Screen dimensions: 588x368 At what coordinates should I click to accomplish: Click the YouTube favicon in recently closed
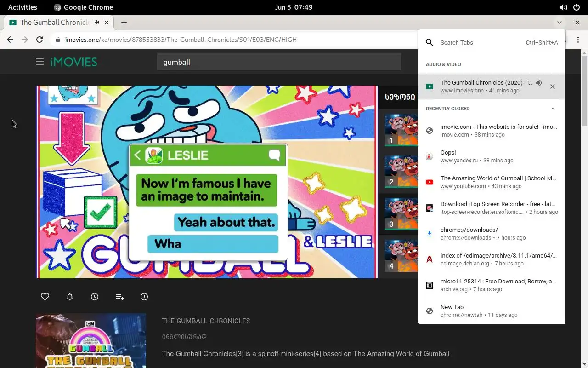point(430,182)
